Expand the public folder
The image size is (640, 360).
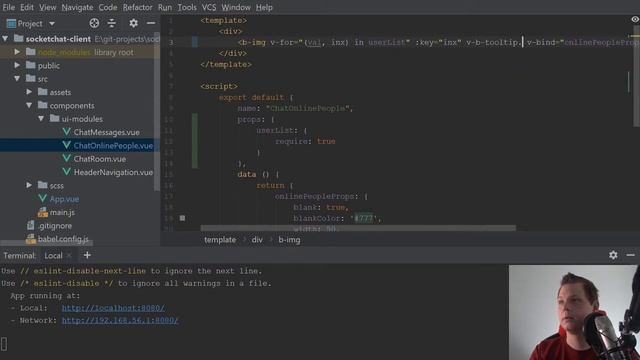(x=17, y=65)
